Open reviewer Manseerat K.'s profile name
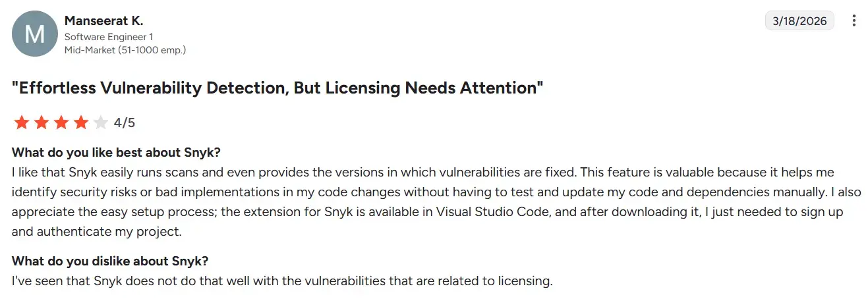The height and width of the screenshot is (299, 868). click(x=103, y=21)
